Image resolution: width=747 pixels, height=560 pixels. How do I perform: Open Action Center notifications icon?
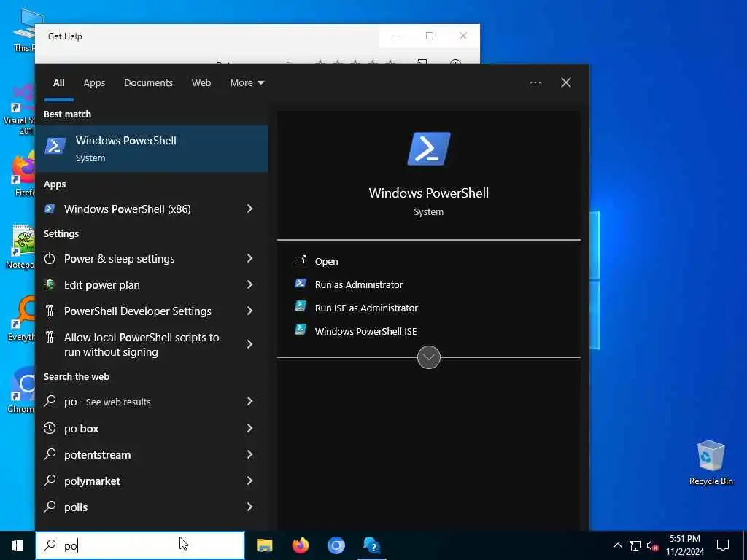pos(723,545)
